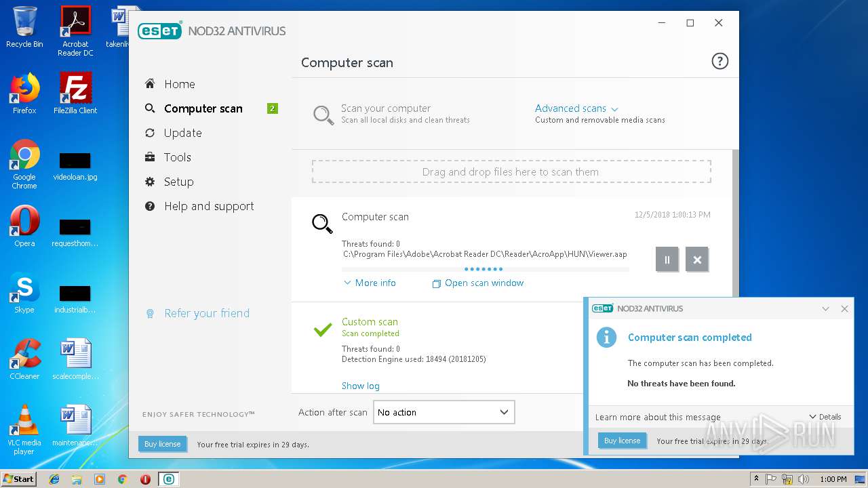Open the media player taskbar icon
Screen dimensions: 868x488
(100, 479)
